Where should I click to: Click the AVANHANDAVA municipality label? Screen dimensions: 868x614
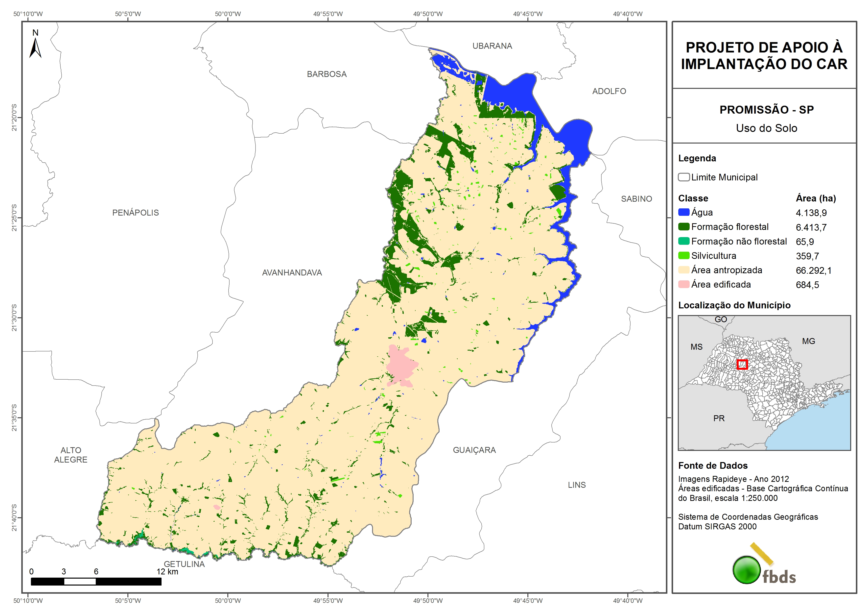tap(292, 273)
